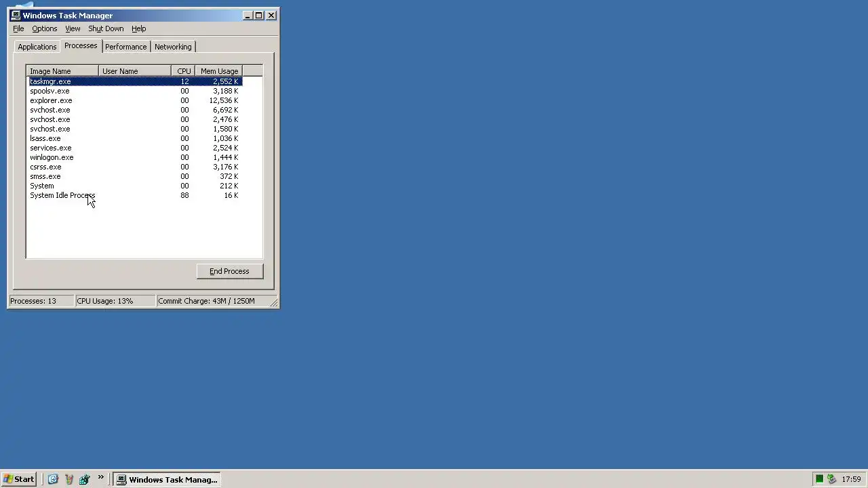Click the 372 K memory value

(229, 176)
